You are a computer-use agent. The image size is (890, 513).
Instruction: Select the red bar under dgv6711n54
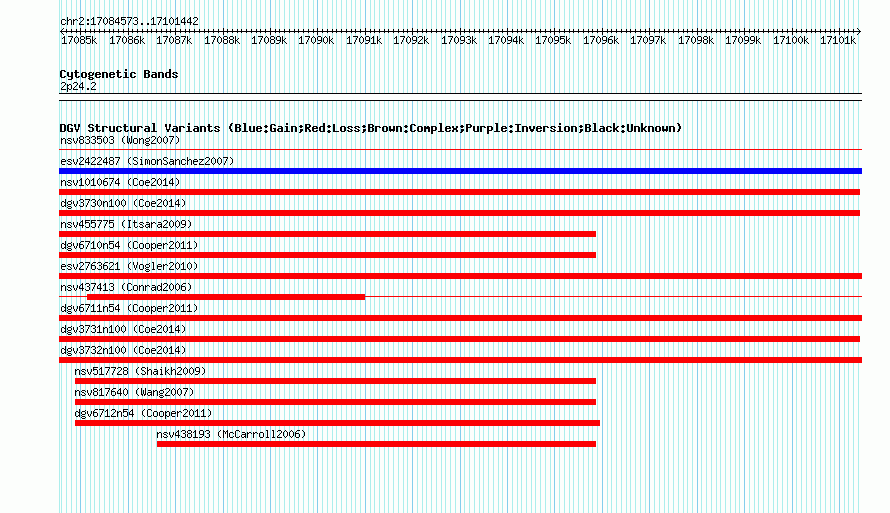[460, 318]
